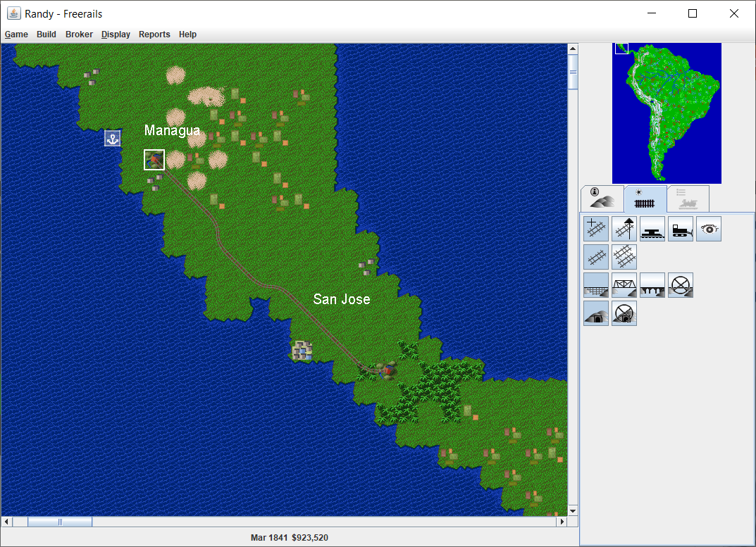Select the Build Track mode button

tap(596, 229)
